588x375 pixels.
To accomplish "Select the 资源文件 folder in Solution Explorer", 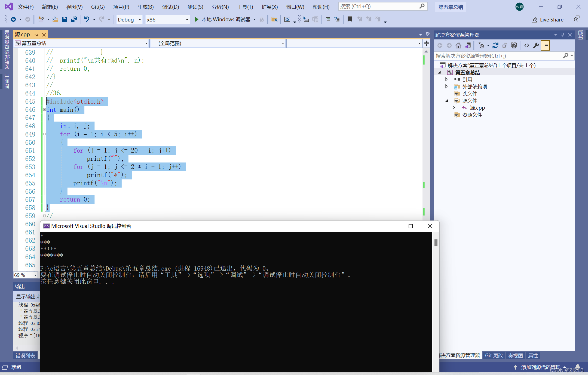I will point(472,115).
